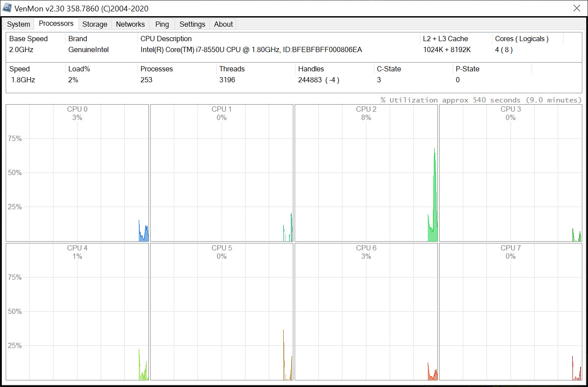Click the Handles count value
Screen dimensions: 588x387
click(319, 80)
